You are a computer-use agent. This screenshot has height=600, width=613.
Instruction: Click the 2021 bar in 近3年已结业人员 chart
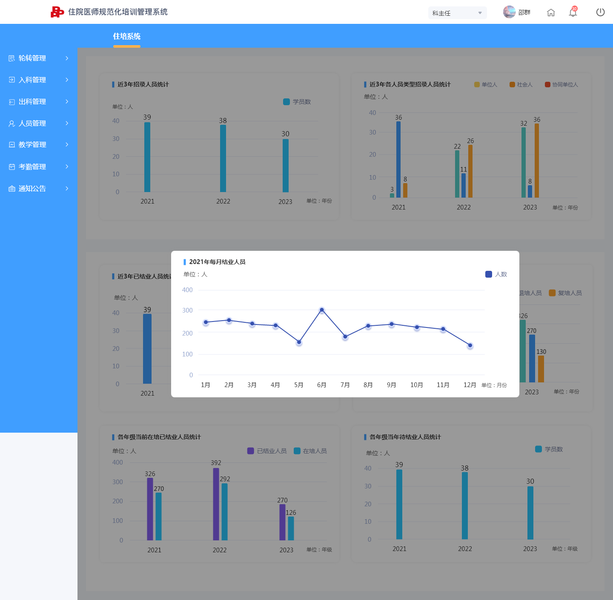coord(147,349)
